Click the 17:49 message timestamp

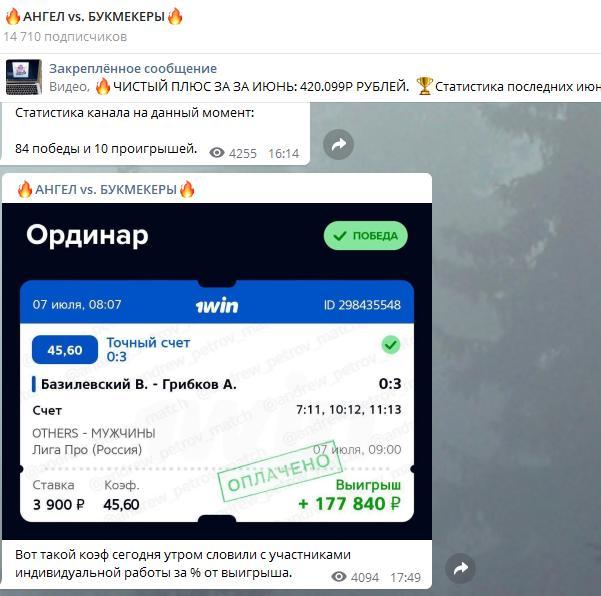405,577
